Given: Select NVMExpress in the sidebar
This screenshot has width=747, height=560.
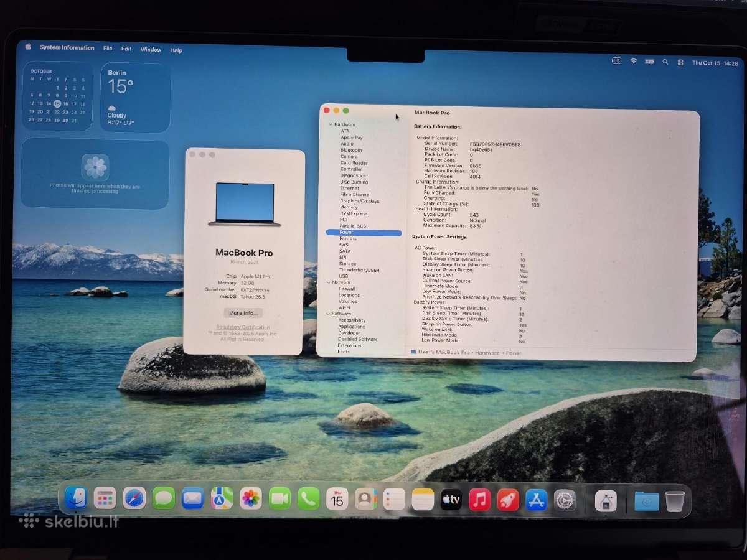Looking at the screenshot, I should tap(354, 213).
